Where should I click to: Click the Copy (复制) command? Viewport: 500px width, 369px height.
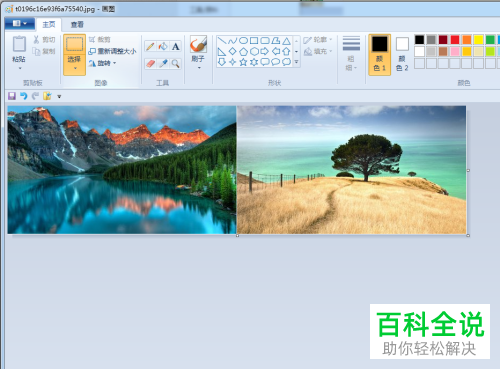point(44,51)
